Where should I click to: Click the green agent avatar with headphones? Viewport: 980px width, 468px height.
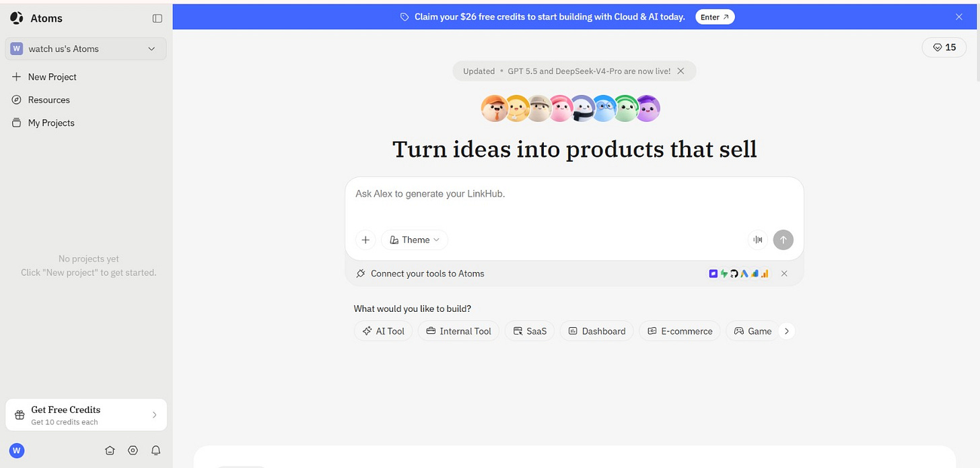(626, 108)
